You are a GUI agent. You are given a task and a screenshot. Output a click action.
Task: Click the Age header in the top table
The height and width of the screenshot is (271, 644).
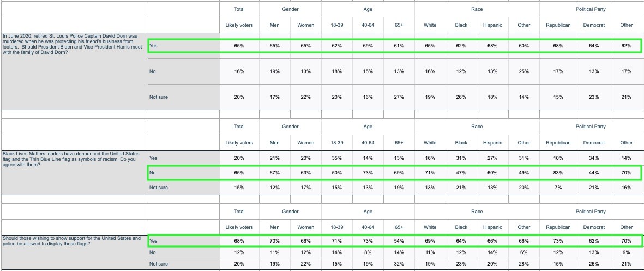[x=368, y=9]
